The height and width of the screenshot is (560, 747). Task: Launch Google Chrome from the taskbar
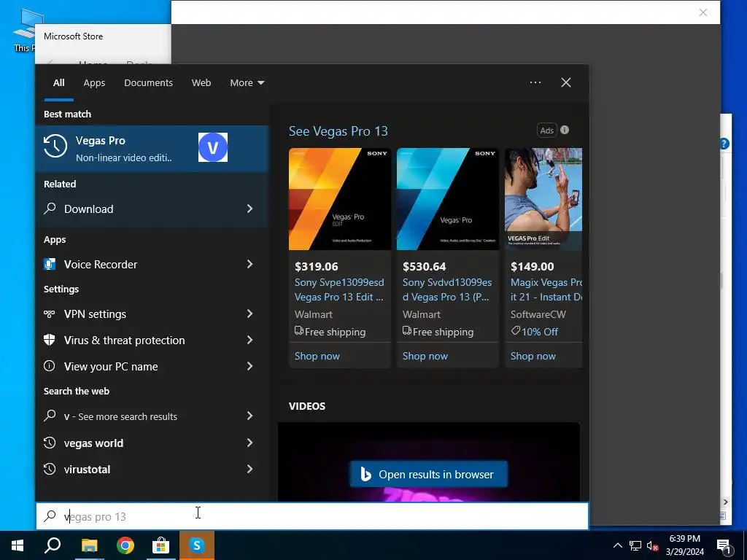coord(125,545)
